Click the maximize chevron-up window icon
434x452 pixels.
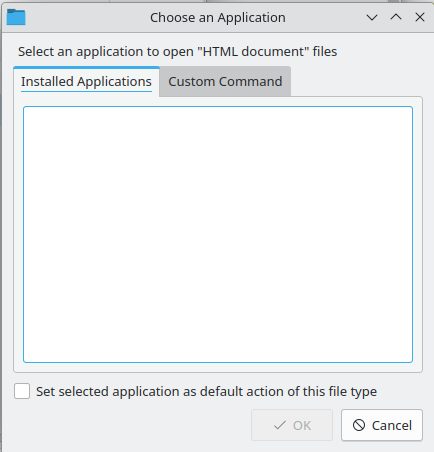[396, 17]
